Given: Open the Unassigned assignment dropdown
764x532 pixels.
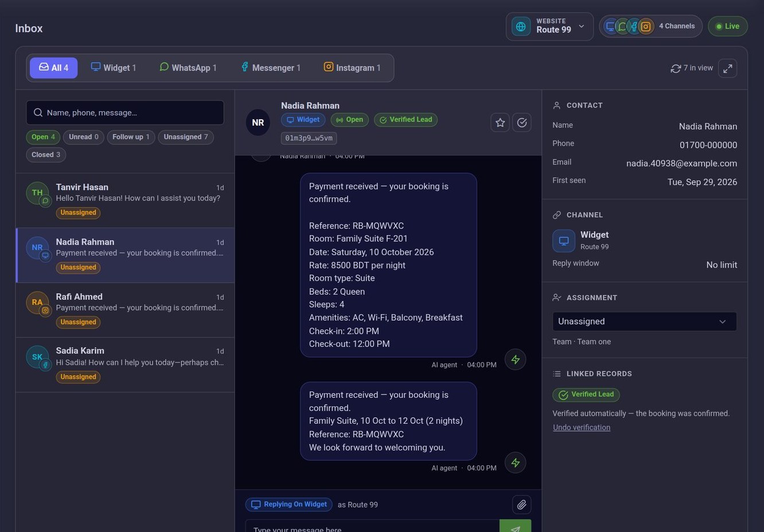Looking at the screenshot, I should point(645,322).
